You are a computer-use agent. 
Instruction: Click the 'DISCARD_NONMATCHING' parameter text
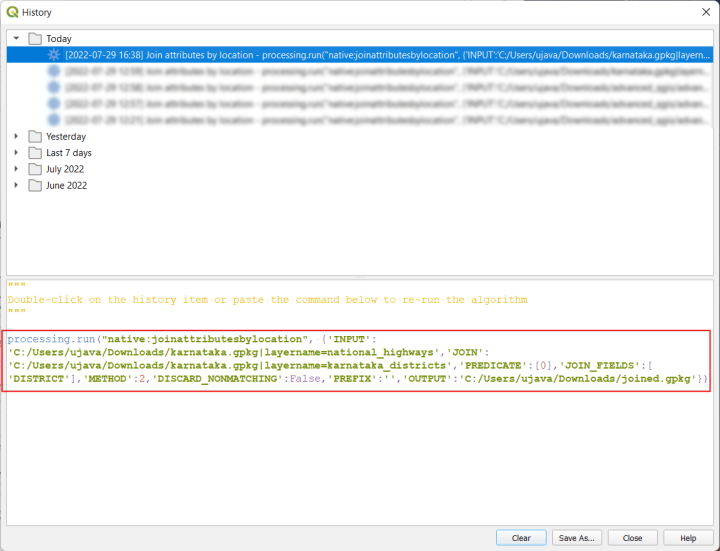pos(218,379)
